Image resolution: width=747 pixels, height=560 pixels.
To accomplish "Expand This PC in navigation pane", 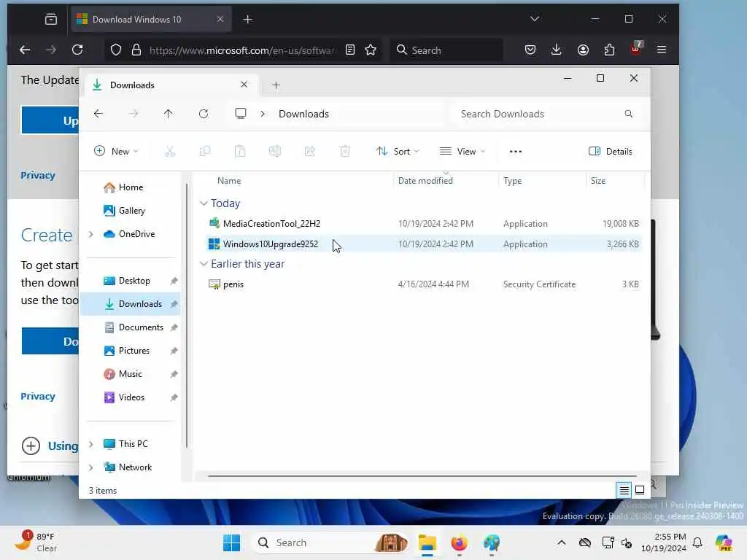I will pos(90,444).
